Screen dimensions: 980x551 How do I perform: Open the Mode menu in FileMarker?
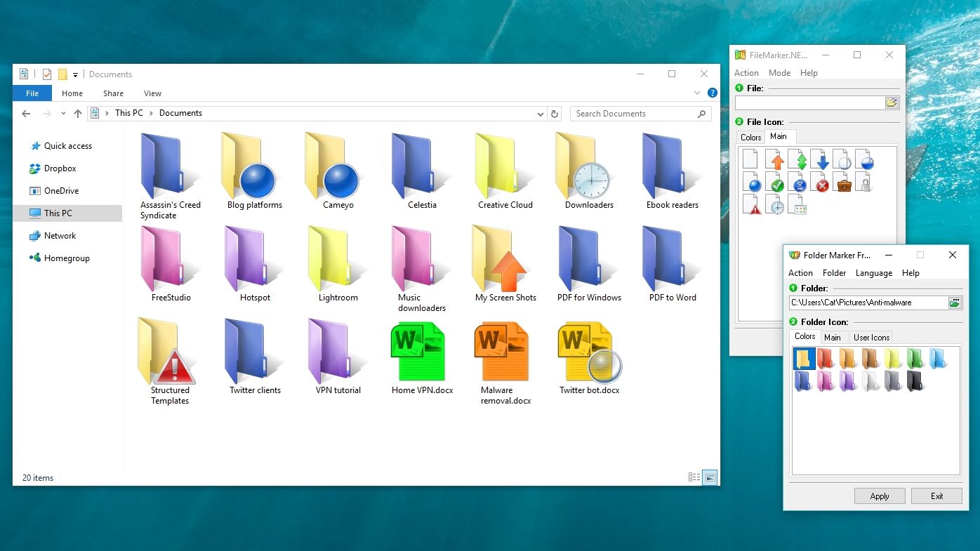coord(779,72)
